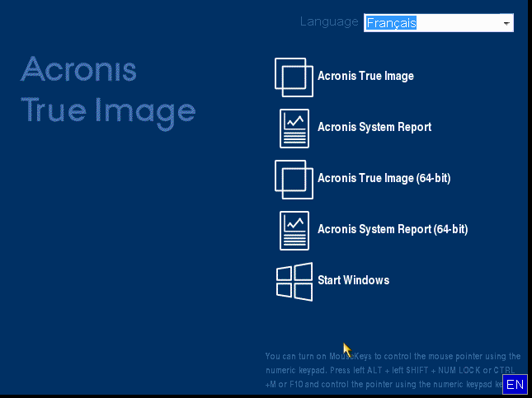
Task: Click the Start Windows logo icon
Action: (294, 282)
